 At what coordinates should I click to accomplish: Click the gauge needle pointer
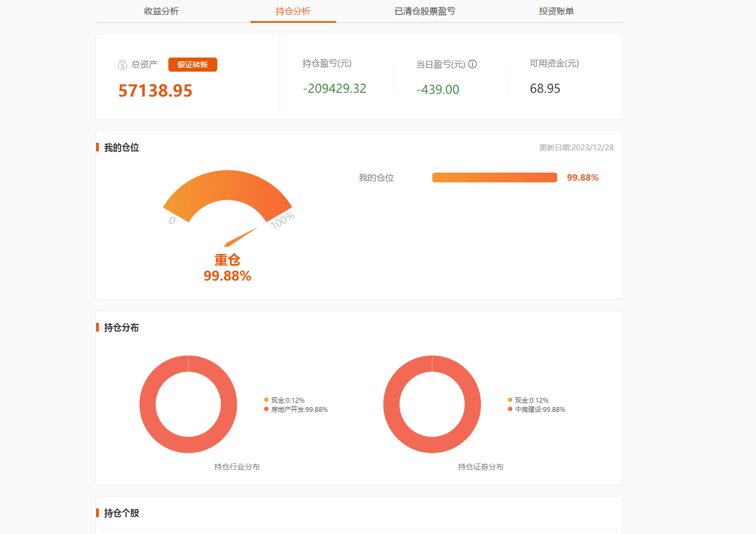[241, 237]
